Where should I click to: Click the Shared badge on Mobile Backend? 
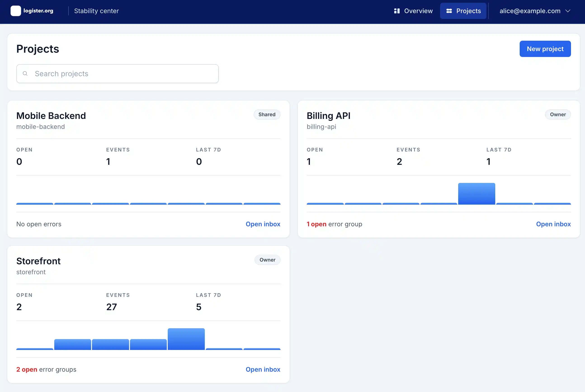[x=267, y=114]
